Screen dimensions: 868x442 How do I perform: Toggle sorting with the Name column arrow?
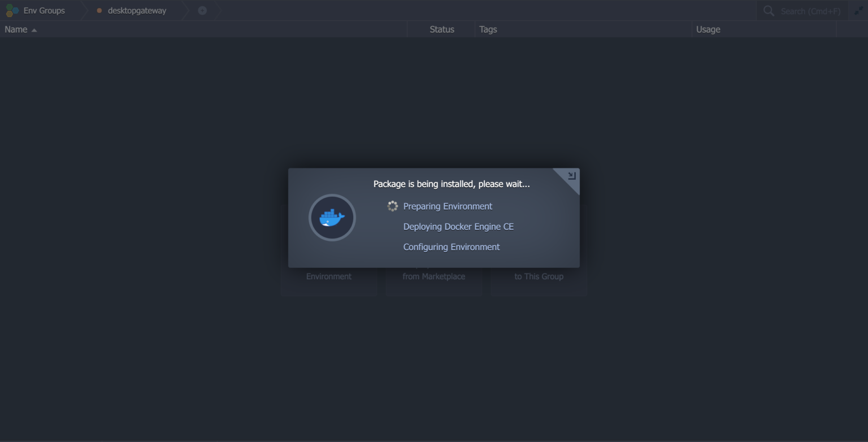click(33, 29)
